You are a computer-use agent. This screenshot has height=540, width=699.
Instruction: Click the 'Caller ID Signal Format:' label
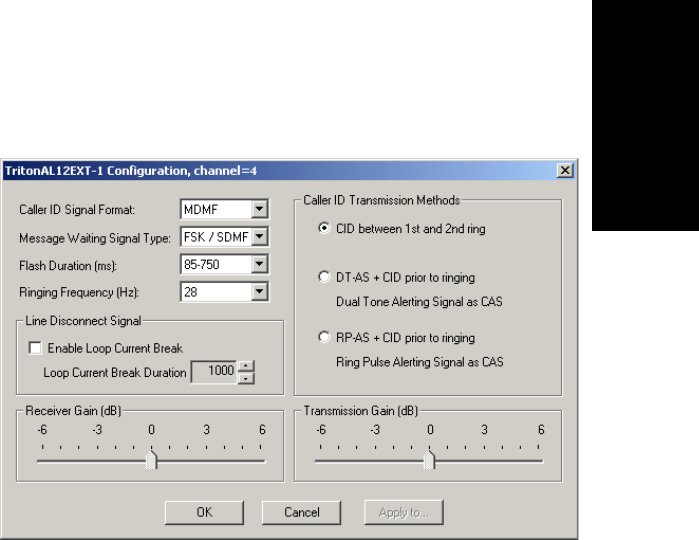77,210
